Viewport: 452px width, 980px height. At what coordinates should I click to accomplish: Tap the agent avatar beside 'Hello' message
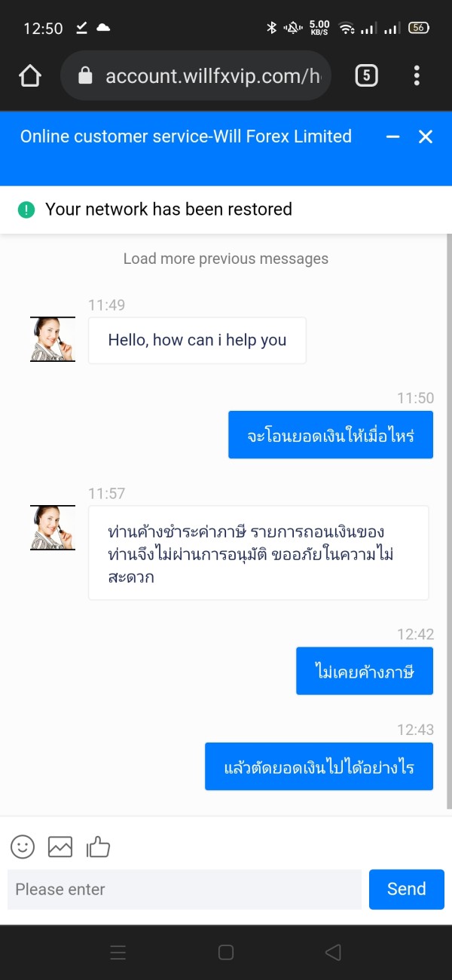pyautogui.click(x=53, y=339)
